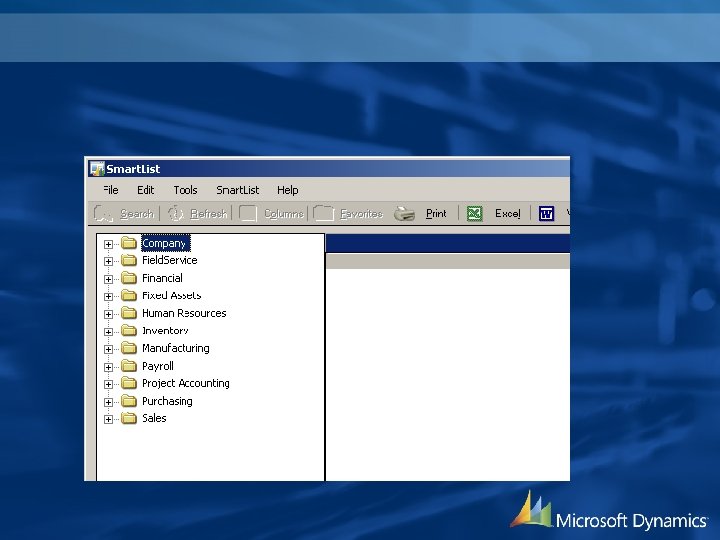Select the Sales tree label
This screenshot has width=720, height=540.
point(154,418)
